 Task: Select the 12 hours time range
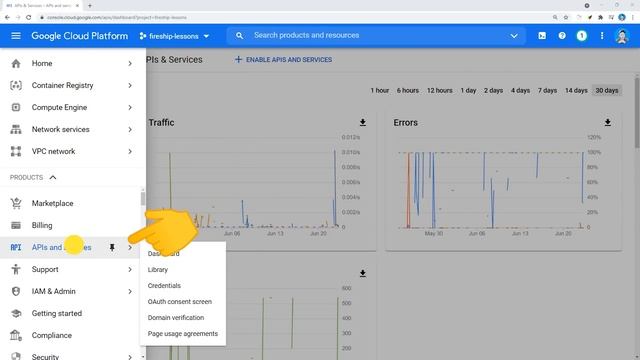tap(440, 91)
